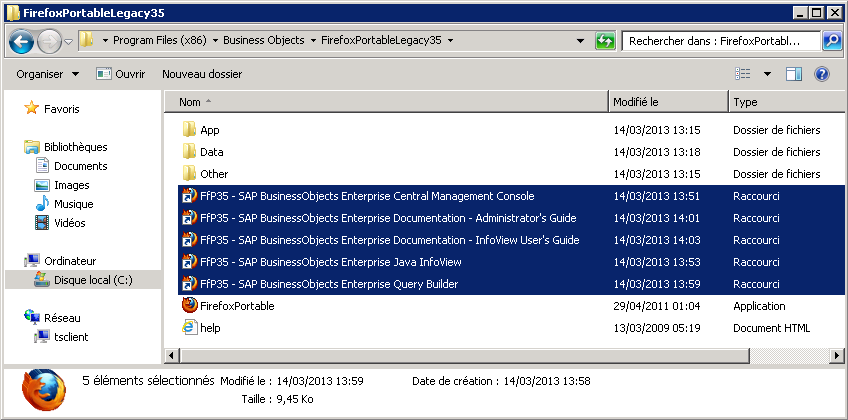Open Documents library
The image size is (848, 420).
[x=81, y=166]
